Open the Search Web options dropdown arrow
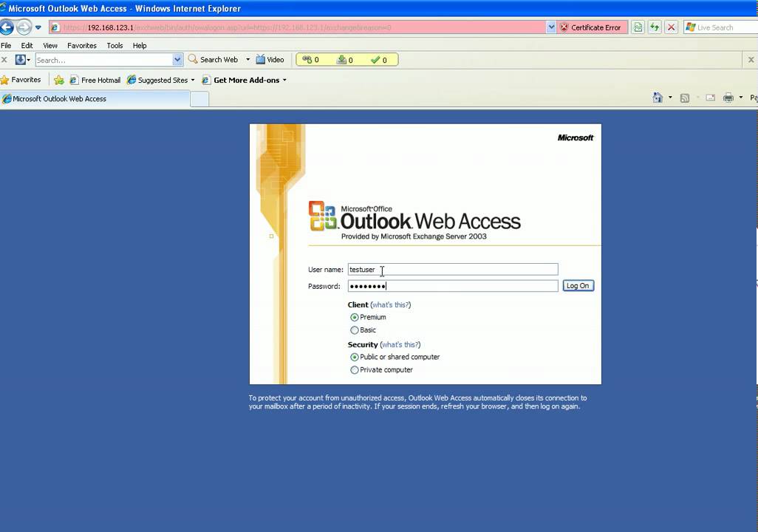 pyautogui.click(x=248, y=60)
